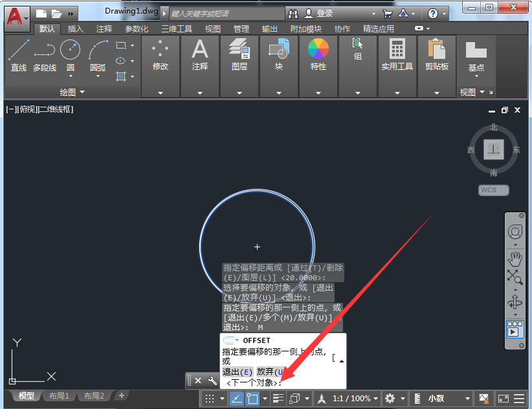Click the Orbit tool in nav bar
The height and width of the screenshot is (409, 532).
click(515, 302)
